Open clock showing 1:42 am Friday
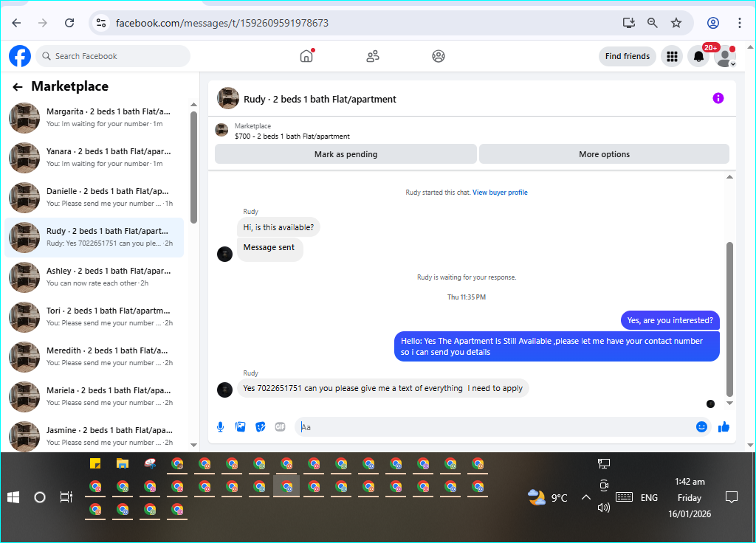Image resolution: width=756 pixels, height=543 pixels. tap(690, 498)
